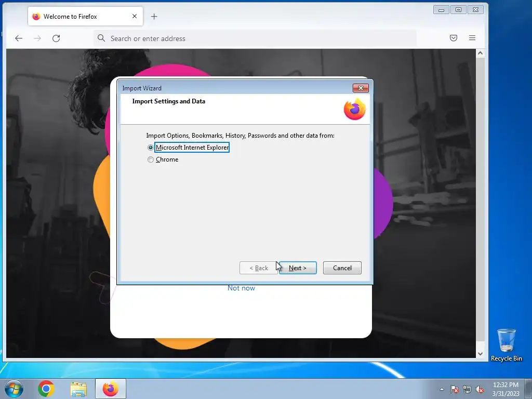Viewport: 532px width, 399px height.
Task: Open the Action Center flag icon
Action: coord(454,389)
